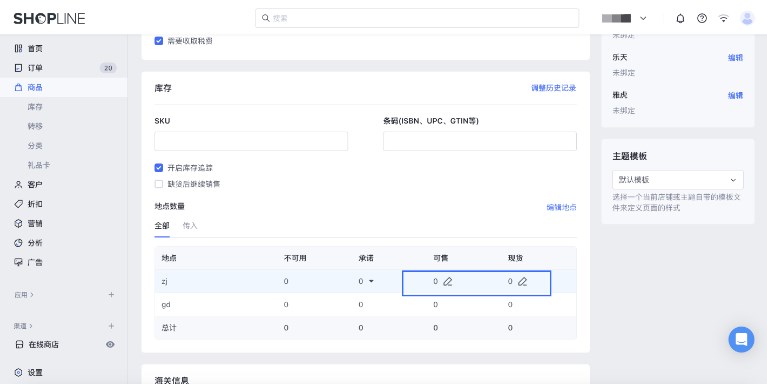Select the zj location cell
The width and height of the screenshot is (767, 384).
click(x=164, y=282)
